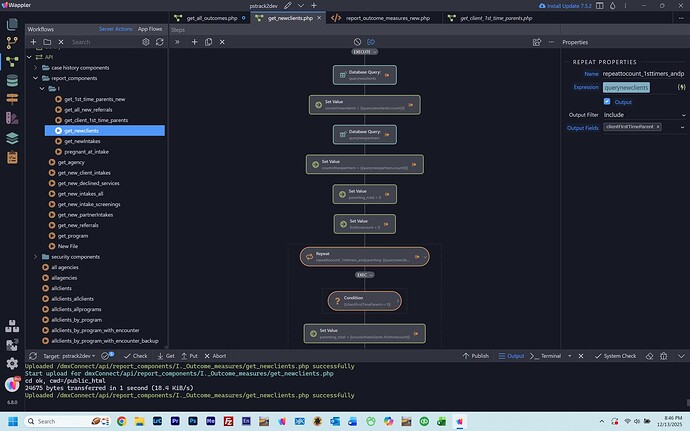
Task: Refresh the Workflows tree list
Action: click(159, 42)
